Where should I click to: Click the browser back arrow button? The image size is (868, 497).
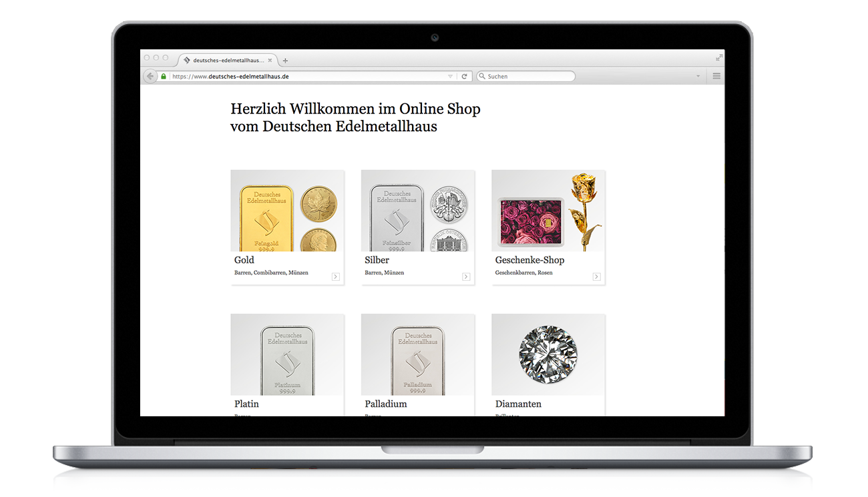tap(150, 76)
